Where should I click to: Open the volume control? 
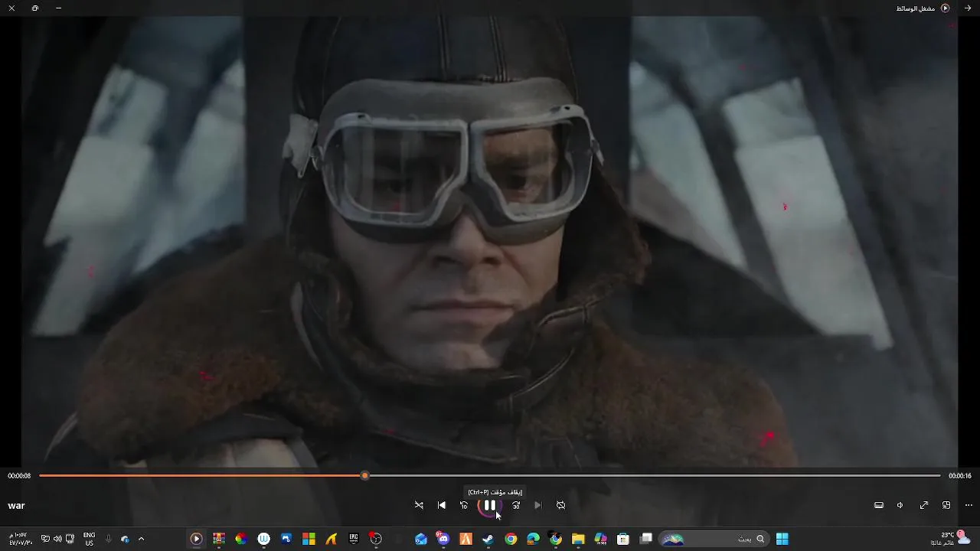900,505
